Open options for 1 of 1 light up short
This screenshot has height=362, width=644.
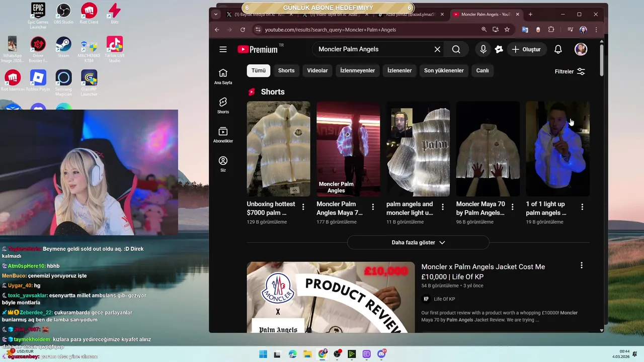click(582, 207)
